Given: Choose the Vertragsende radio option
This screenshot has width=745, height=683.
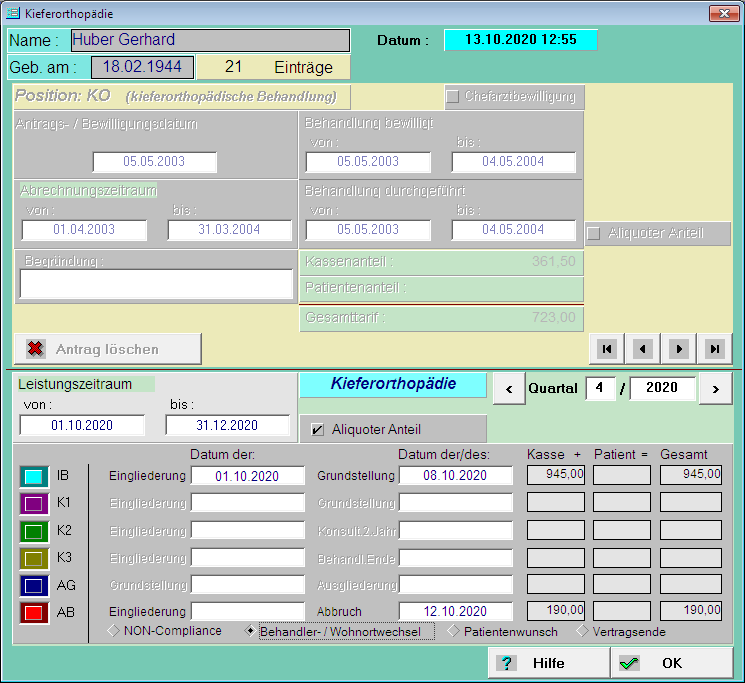Looking at the screenshot, I should click(x=583, y=631).
